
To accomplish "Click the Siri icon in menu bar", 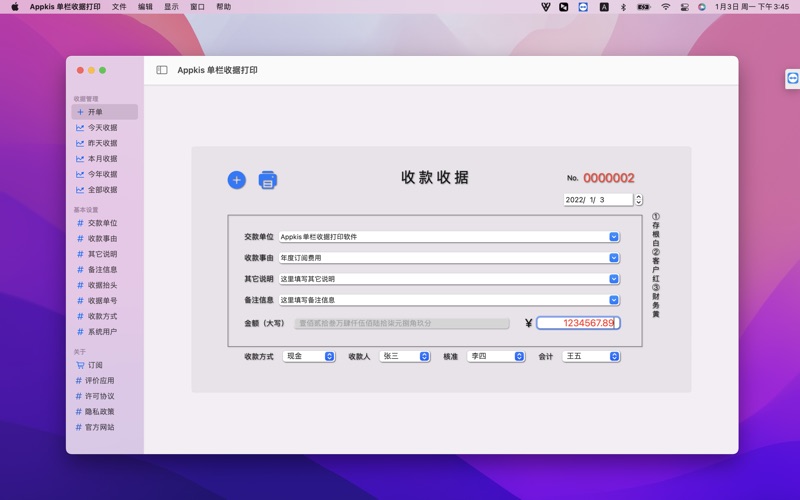I will click(x=702, y=7).
